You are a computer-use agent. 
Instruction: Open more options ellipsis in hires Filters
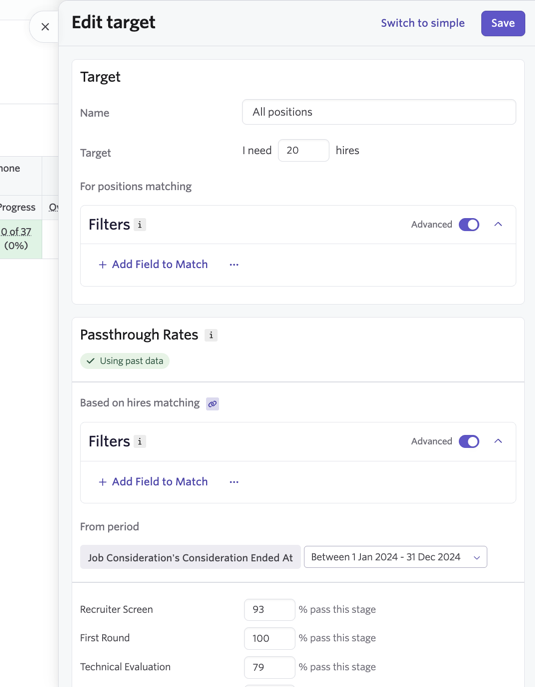234,482
